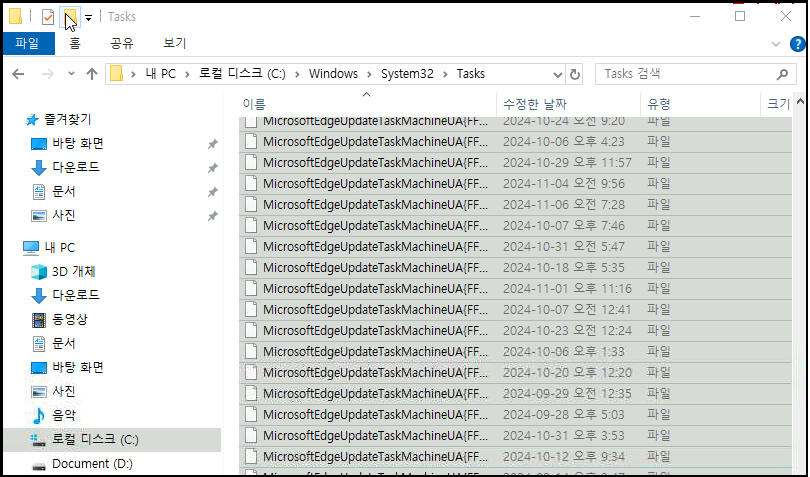
Task: Expand the chevron after Windows in path
Action: point(369,74)
